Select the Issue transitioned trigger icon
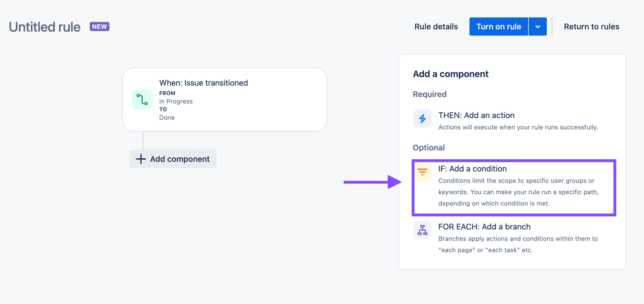Image resolution: width=644 pixels, height=304 pixels. pyautogui.click(x=142, y=99)
